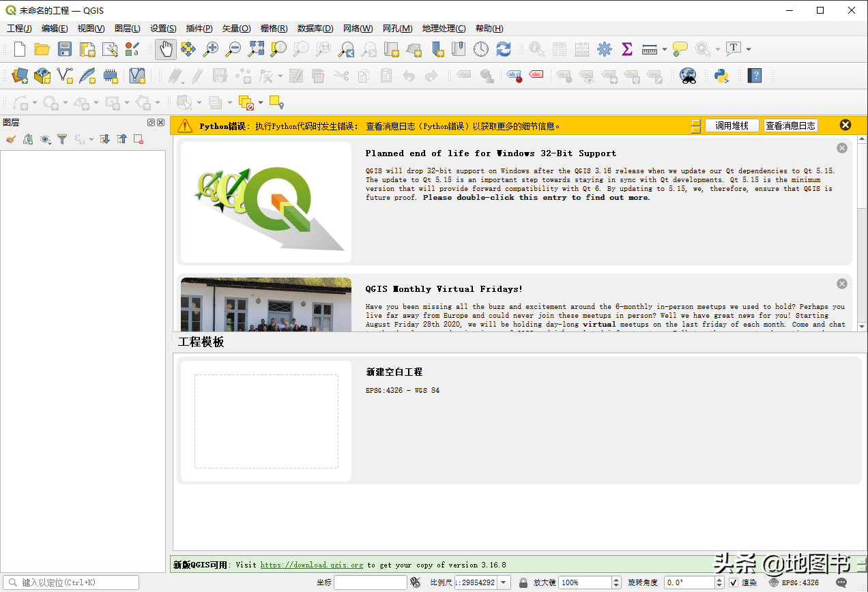Click the zoom last icon

point(347,49)
